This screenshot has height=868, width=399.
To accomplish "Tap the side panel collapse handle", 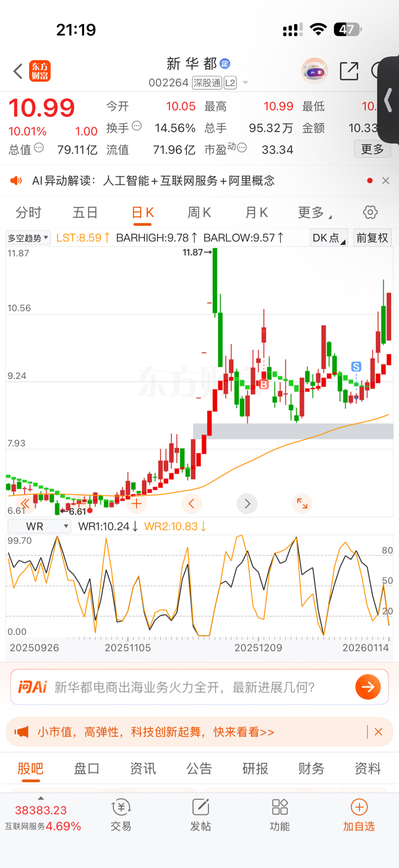I will coord(388,100).
